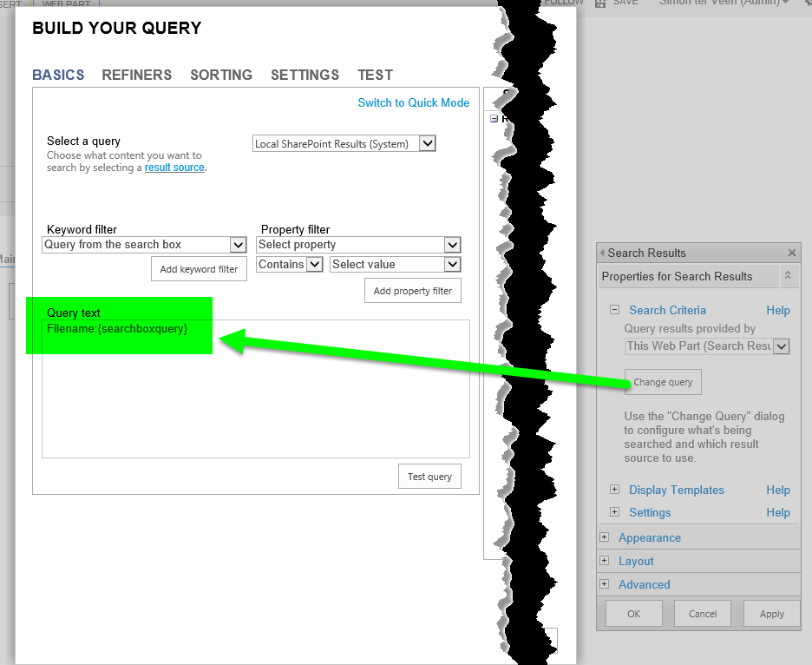Click the Appearance heading link
The height and width of the screenshot is (665, 812).
[x=650, y=537]
